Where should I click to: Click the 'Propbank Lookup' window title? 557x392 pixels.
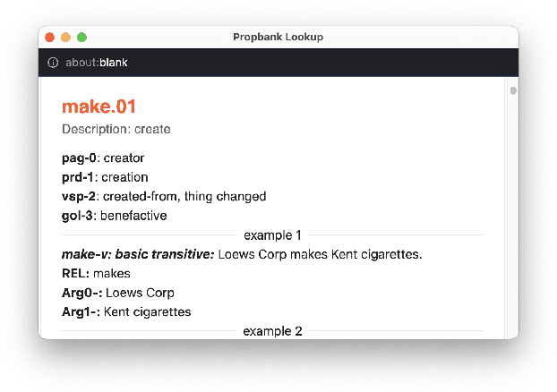pyautogui.click(x=278, y=38)
